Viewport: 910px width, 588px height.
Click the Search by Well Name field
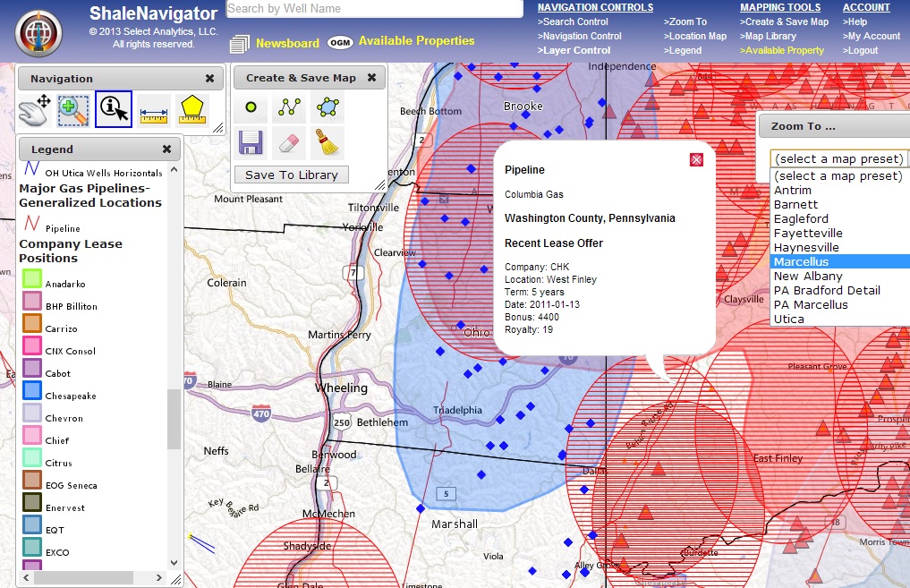[374, 9]
